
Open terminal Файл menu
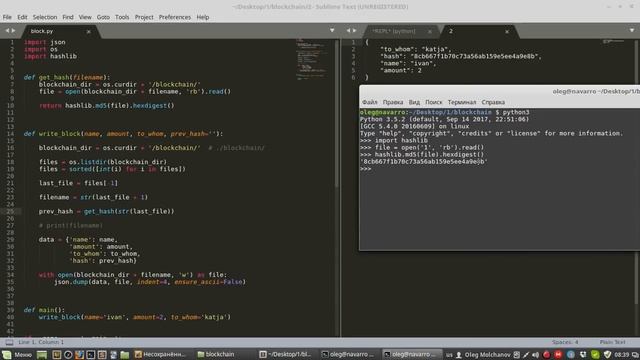point(369,102)
